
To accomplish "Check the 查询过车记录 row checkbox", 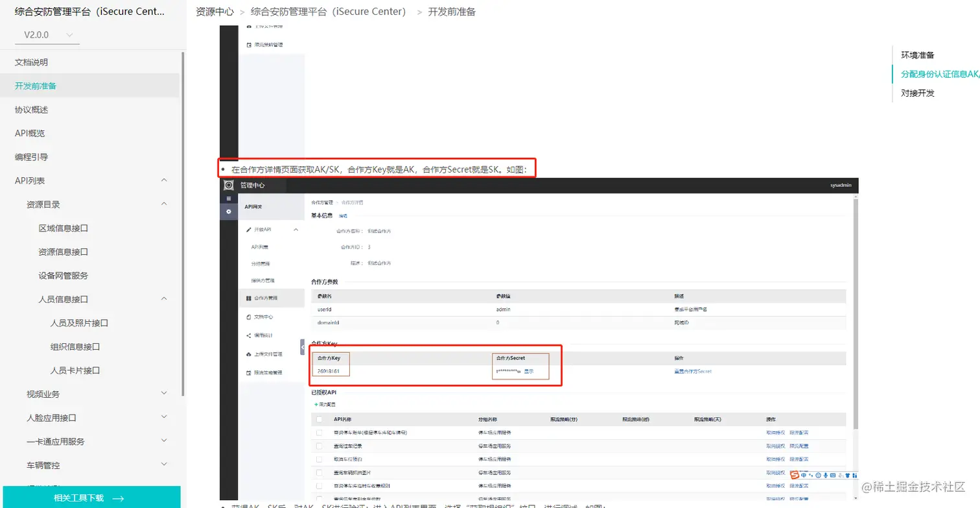I will click(x=319, y=446).
